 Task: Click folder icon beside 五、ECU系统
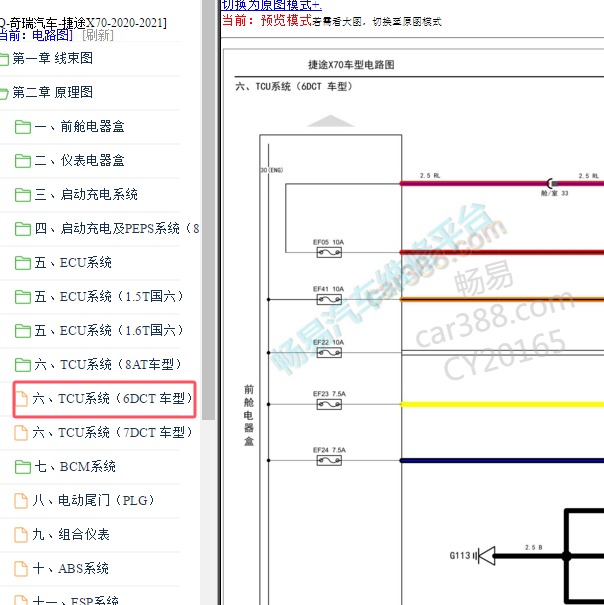[x=23, y=263]
